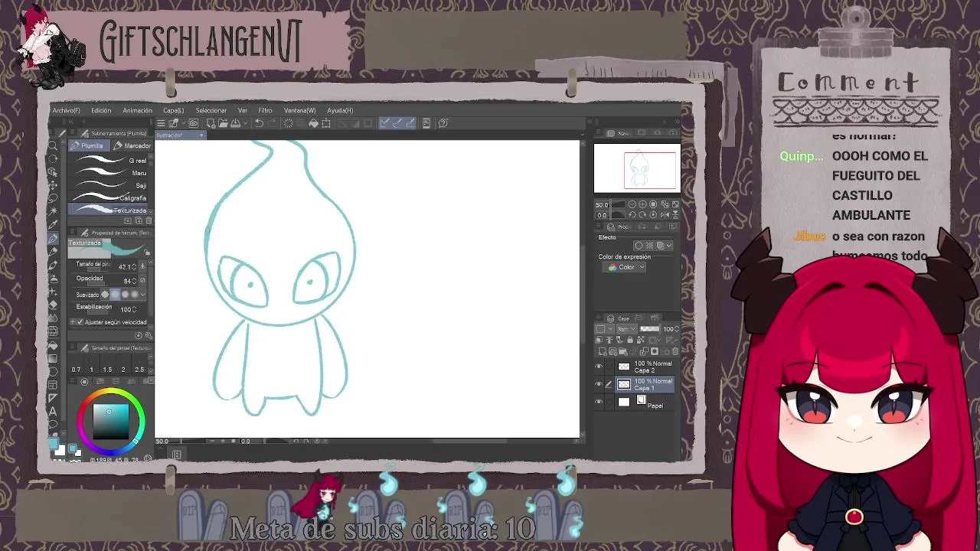Open the Help question mark icon
The height and width of the screenshot is (551, 980).
click(x=443, y=123)
